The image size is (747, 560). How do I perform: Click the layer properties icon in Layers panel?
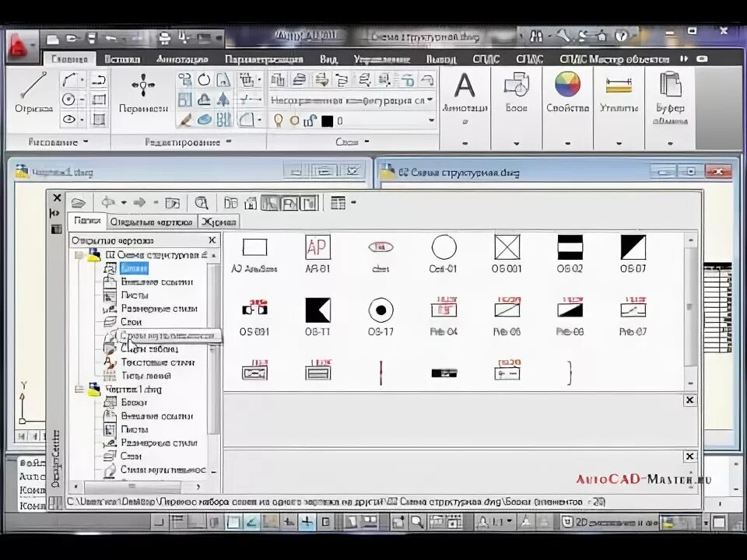pos(278,79)
